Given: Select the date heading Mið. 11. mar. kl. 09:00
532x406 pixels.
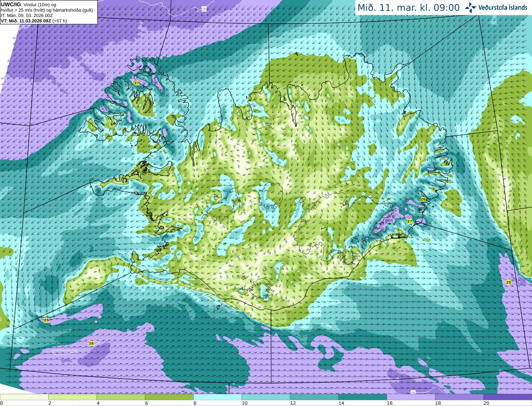Looking at the screenshot, I should (409, 8).
